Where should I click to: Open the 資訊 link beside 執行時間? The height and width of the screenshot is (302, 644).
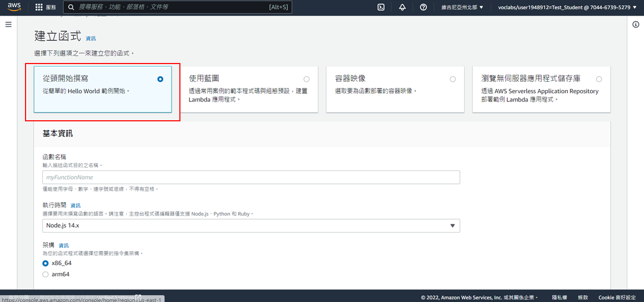point(76,206)
